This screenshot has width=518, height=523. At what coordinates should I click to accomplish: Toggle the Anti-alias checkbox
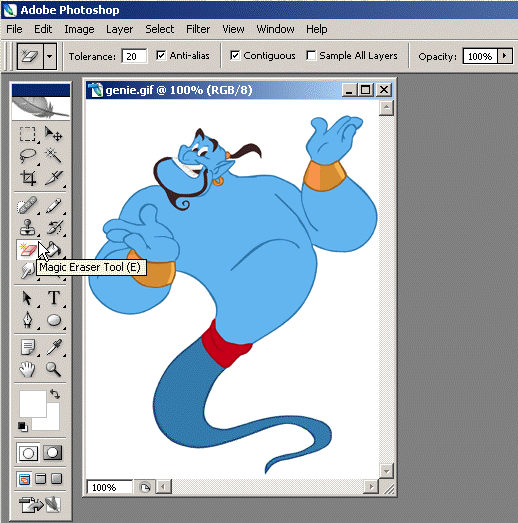(161, 55)
